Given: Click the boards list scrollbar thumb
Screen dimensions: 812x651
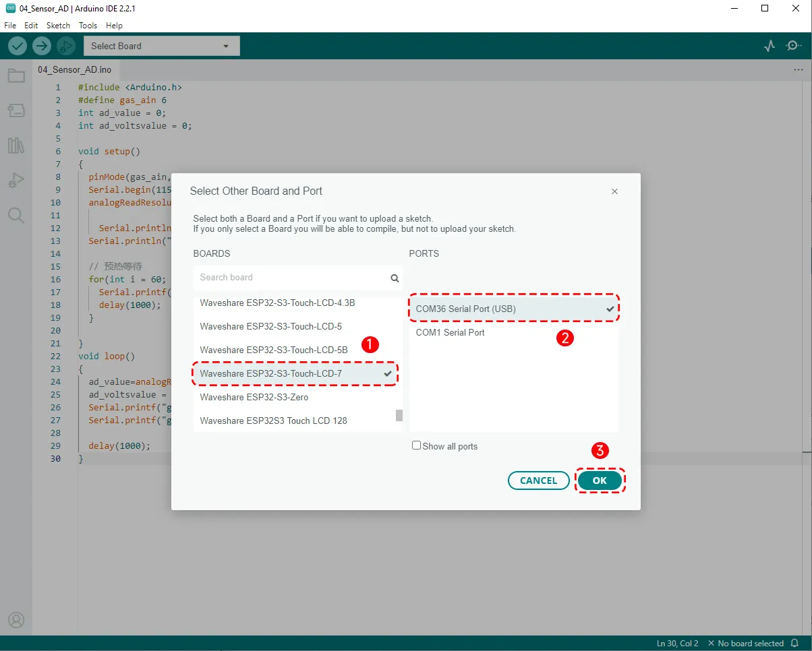Looking at the screenshot, I should coord(399,415).
